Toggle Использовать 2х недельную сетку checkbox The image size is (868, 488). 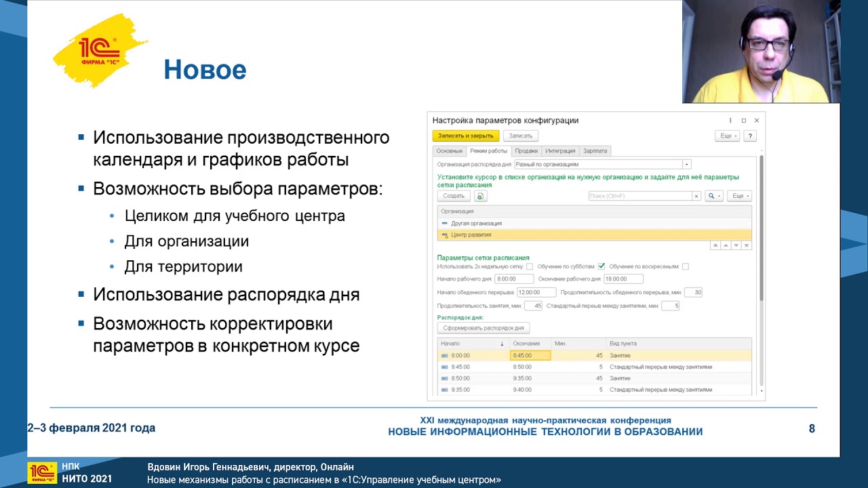(x=530, y=266)
